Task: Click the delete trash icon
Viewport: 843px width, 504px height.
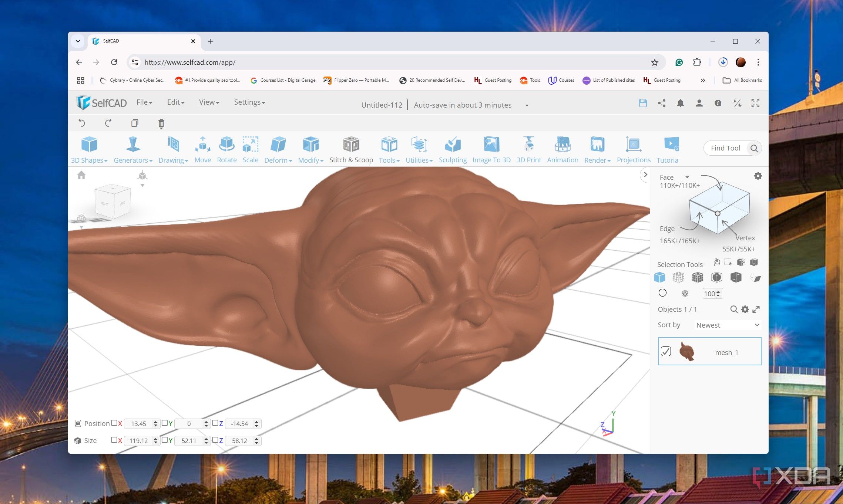Action: (161, 124)
